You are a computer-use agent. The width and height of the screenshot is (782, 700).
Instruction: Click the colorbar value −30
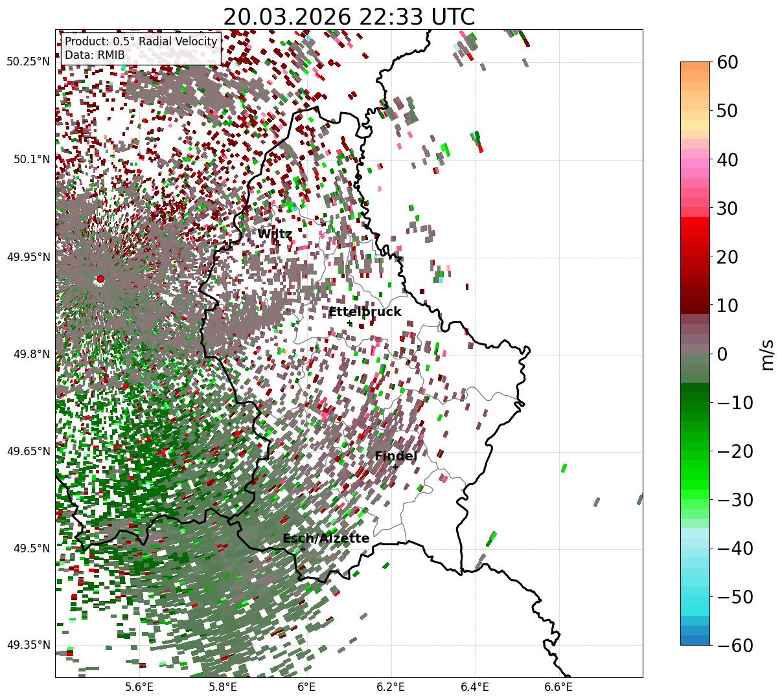735,499
